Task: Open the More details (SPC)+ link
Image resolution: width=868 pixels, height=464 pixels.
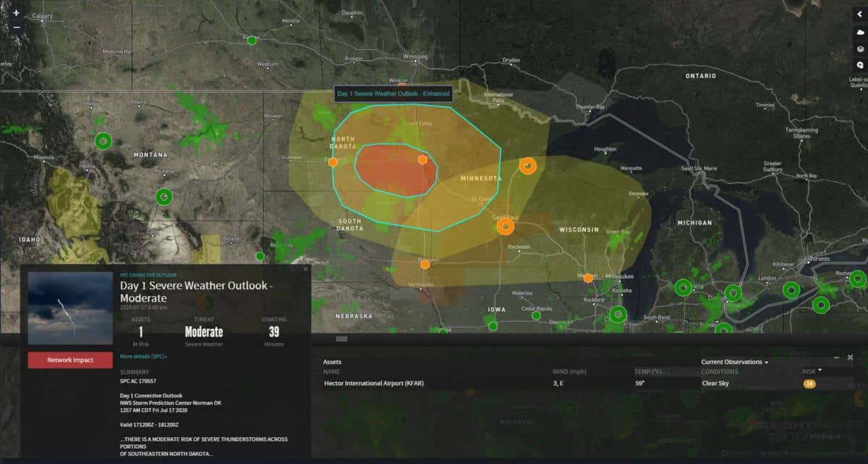Action: coord(143,356)
